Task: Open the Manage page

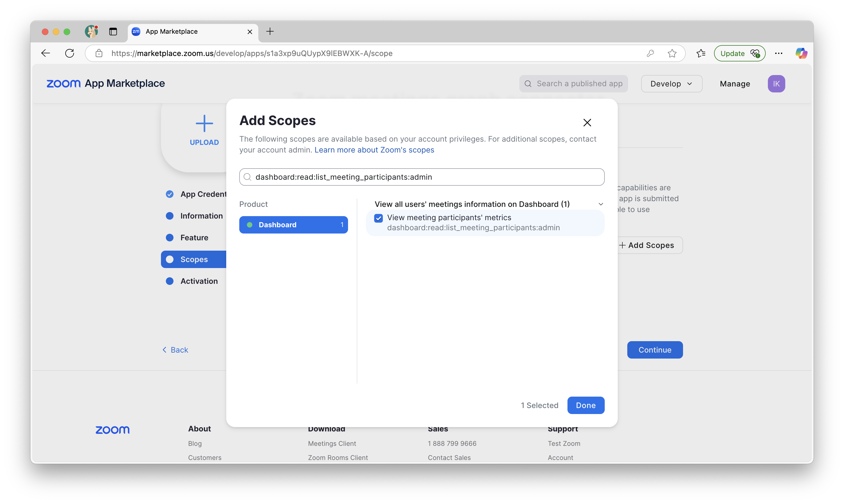Action: coord(735,83)
